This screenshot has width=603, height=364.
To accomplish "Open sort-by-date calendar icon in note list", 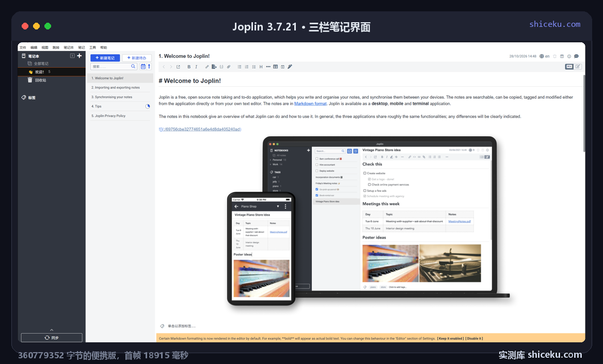I will tap(143, 67).
